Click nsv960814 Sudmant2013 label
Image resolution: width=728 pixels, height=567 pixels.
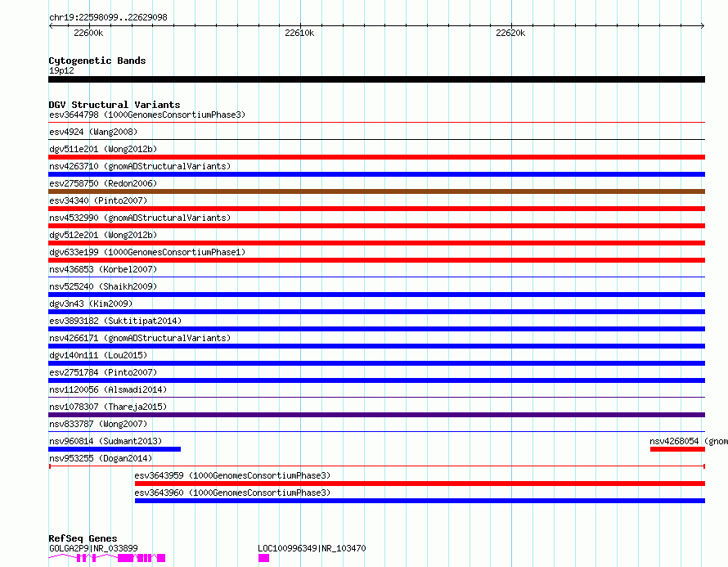(x=106, y=441)
